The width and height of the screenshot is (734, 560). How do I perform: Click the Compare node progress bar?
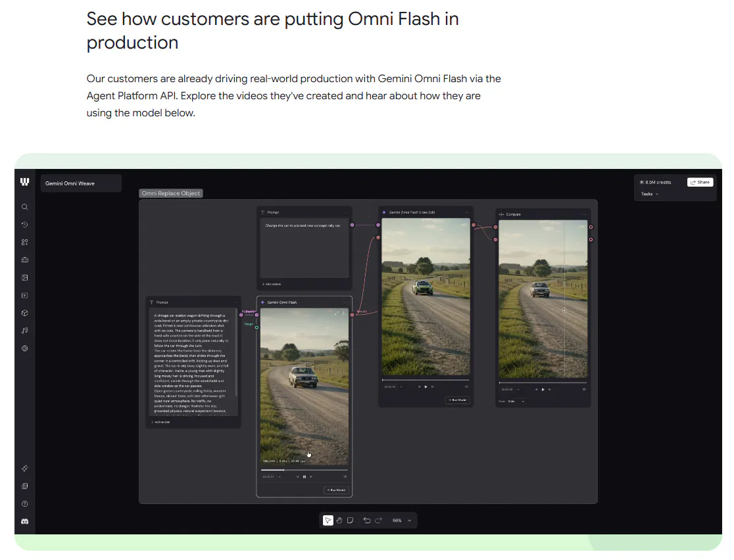(543, 383)
